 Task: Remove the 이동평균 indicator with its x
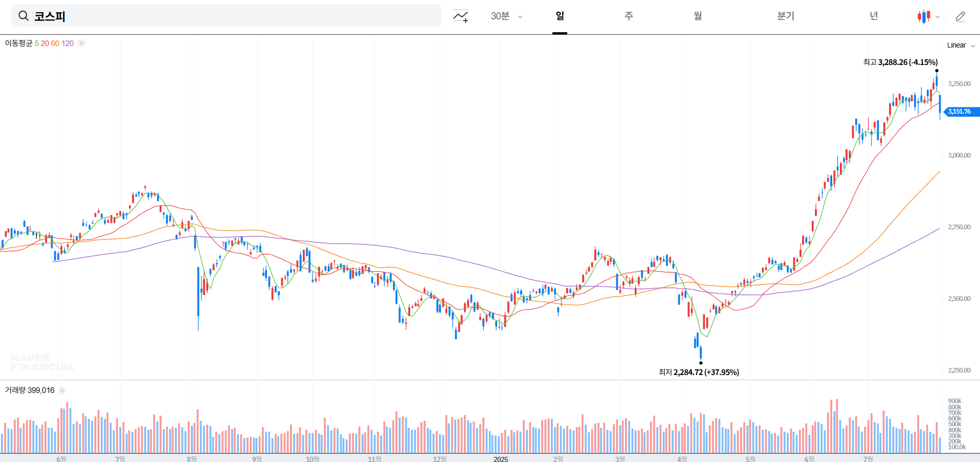[x=81, y=43]
